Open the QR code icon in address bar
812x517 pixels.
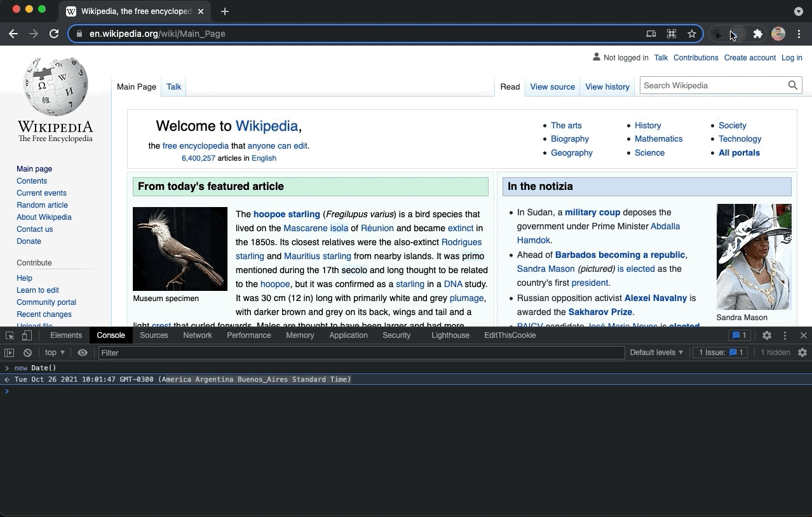tap(671, 34)
